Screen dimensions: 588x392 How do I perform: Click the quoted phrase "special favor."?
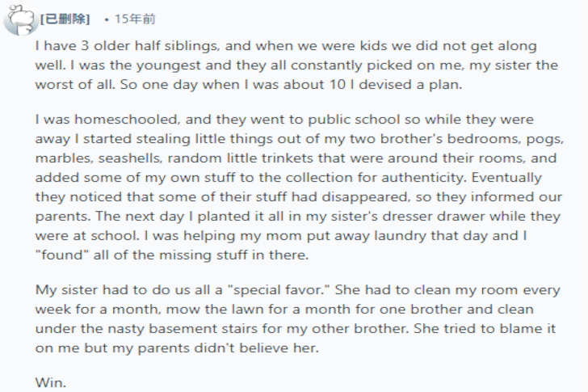(x=271, y=289)
